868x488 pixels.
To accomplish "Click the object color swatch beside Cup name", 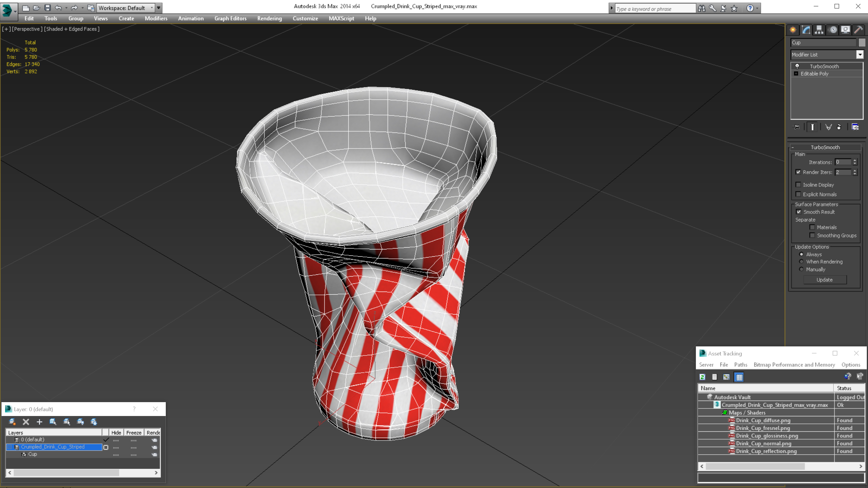I will click(x=862, y=42).
